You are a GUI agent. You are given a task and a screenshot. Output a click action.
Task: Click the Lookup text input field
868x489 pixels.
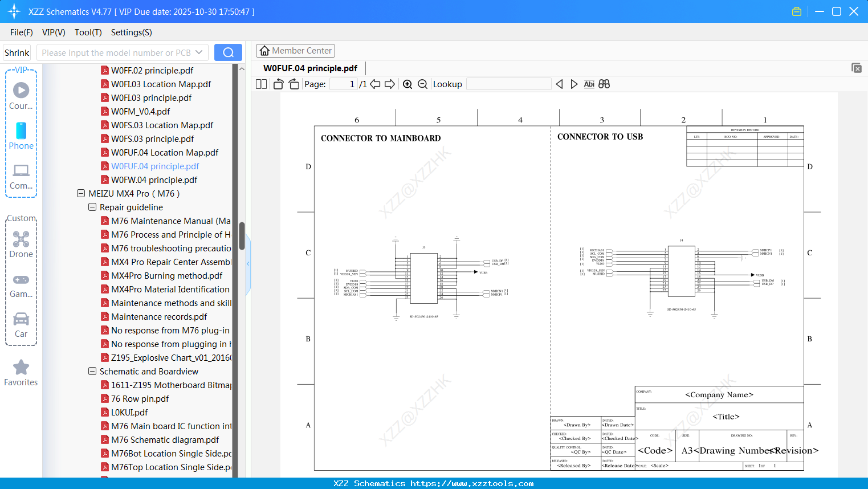[x=508, y=84]
